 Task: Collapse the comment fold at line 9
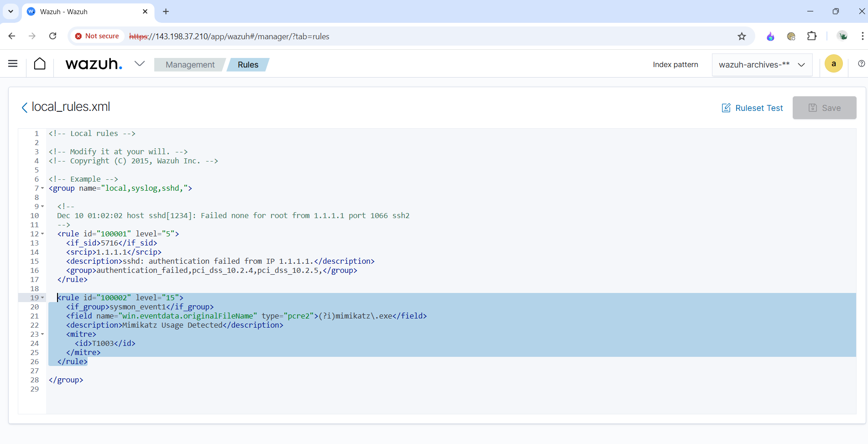point(42,207)
